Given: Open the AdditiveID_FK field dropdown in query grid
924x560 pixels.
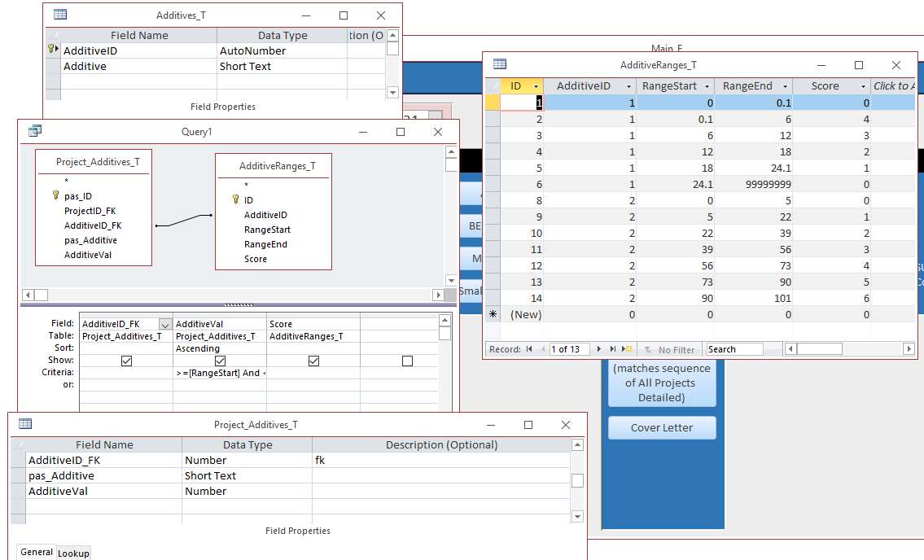Looking at the screenshot, I should [x=165, y=324].
